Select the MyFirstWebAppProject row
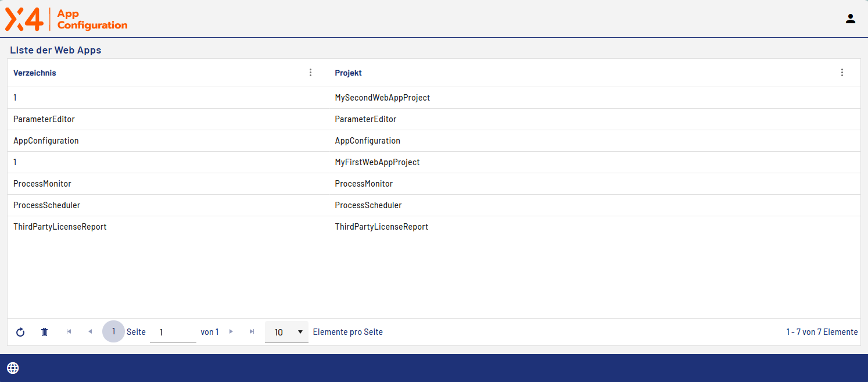This screenshot has width=868, height=382. 377,162
